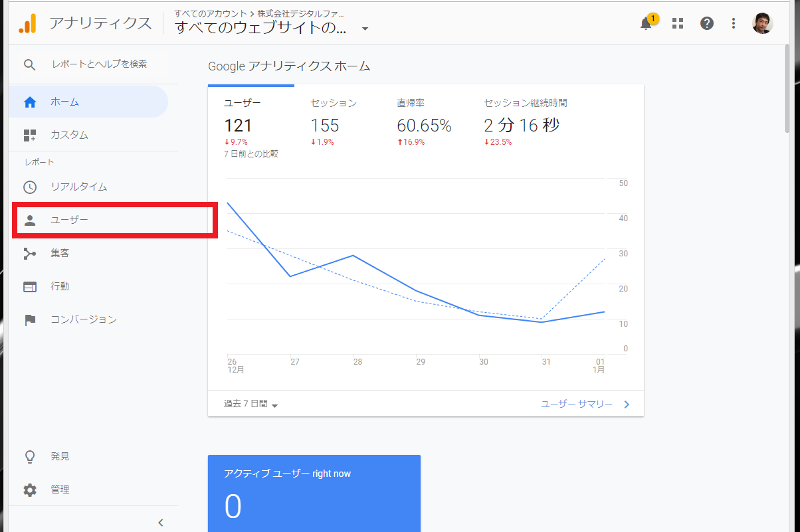Click the ユーザー person icon
This screenshot has width=800, height=532.
point(30,221)
